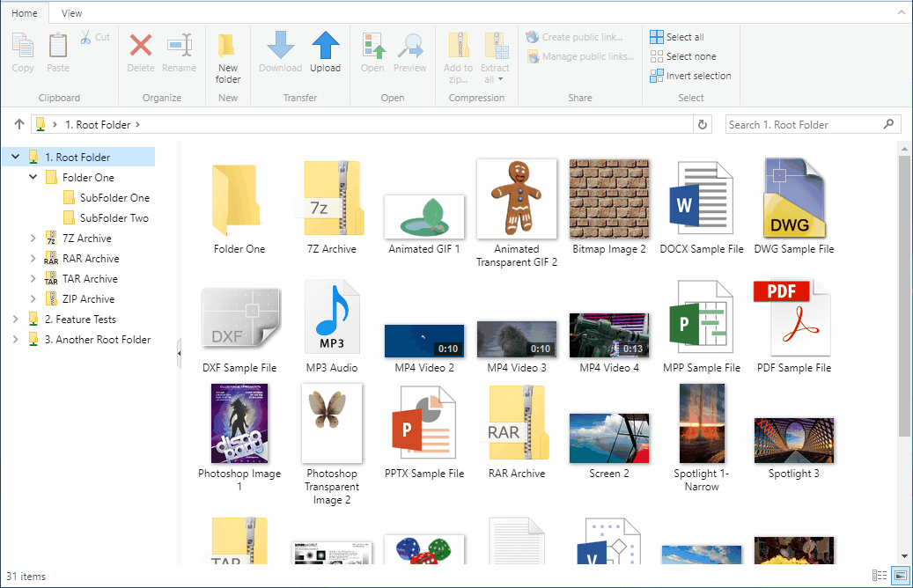
Task: Click Invert selection icon
Action: (658, 76)
